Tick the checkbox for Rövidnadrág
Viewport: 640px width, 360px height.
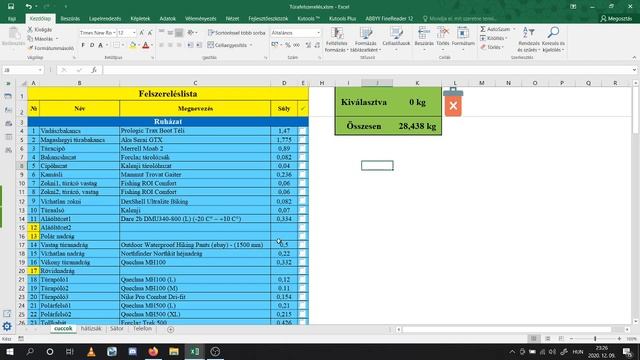[302, 271]
